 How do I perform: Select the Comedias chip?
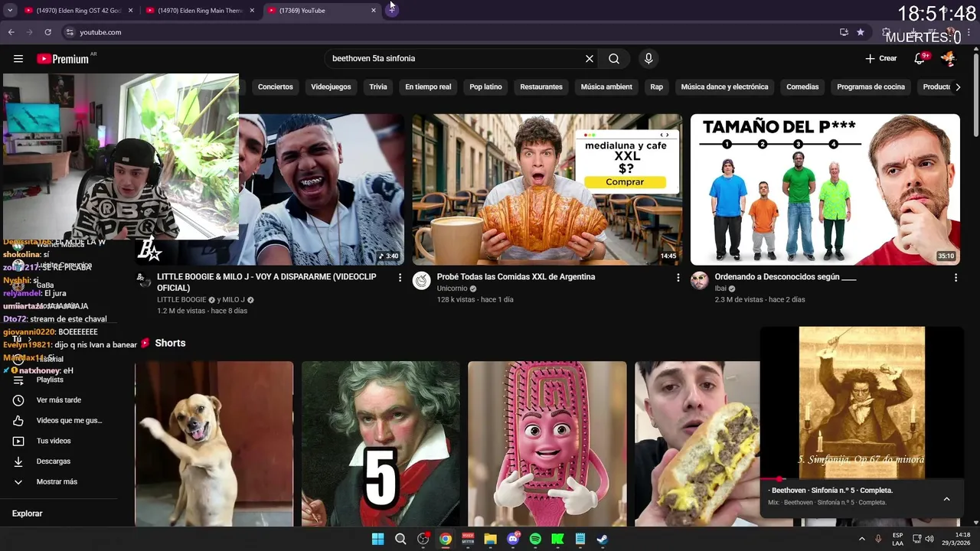pos(802,87)
